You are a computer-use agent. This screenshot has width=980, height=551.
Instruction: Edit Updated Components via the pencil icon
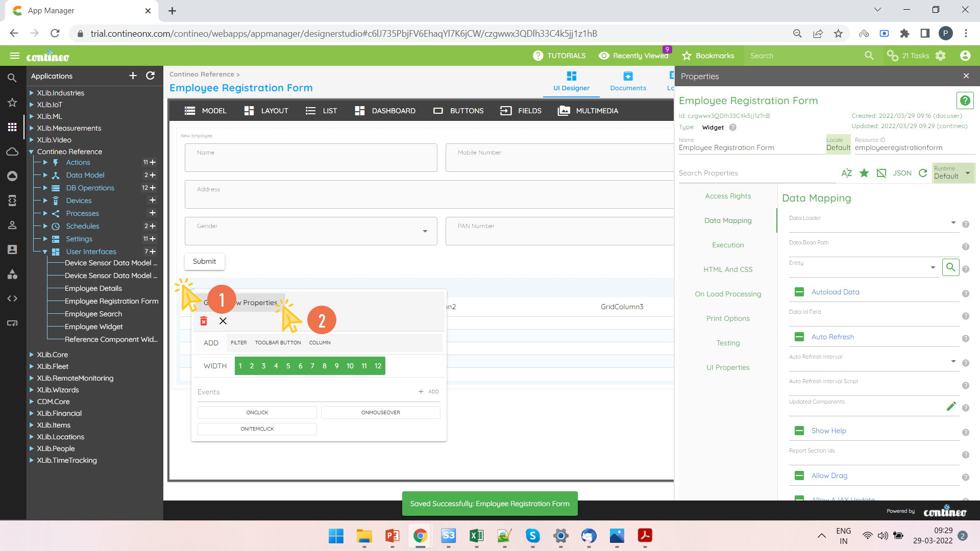click(x=951, y=406)
